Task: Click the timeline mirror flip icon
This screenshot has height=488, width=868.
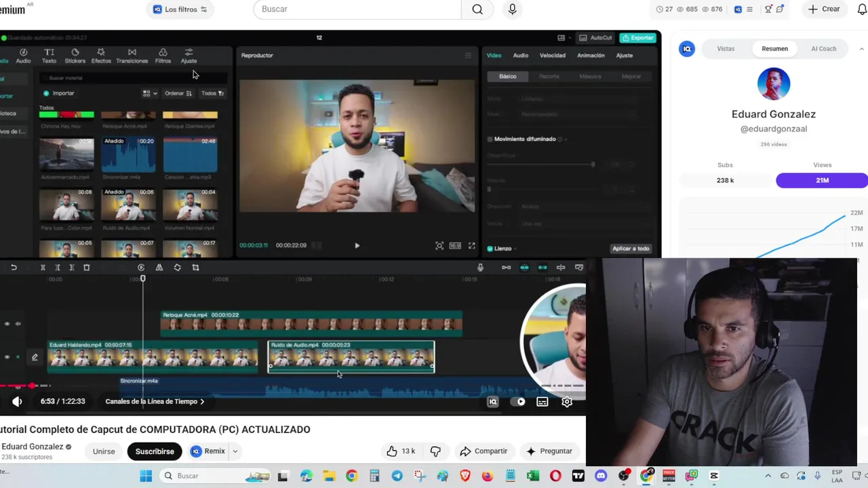Action: pos(159,268)
